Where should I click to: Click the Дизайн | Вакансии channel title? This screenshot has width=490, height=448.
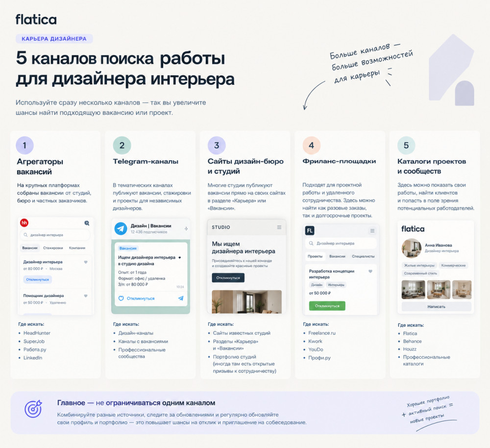coord(151,226)
